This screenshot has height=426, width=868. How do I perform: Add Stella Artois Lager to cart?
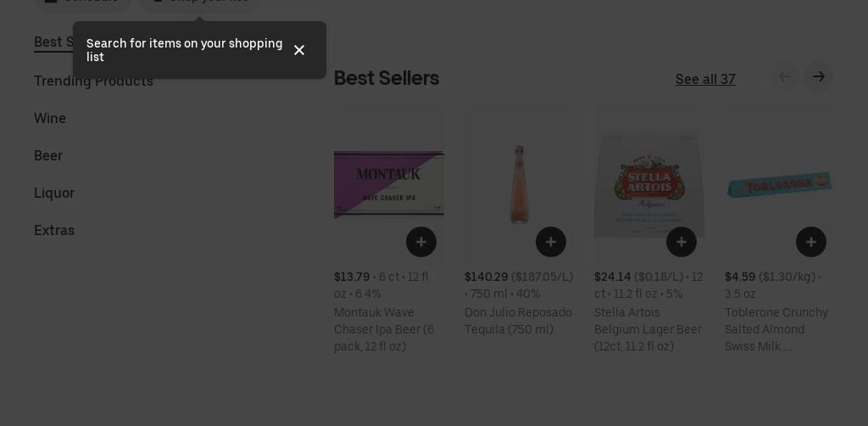682,242
